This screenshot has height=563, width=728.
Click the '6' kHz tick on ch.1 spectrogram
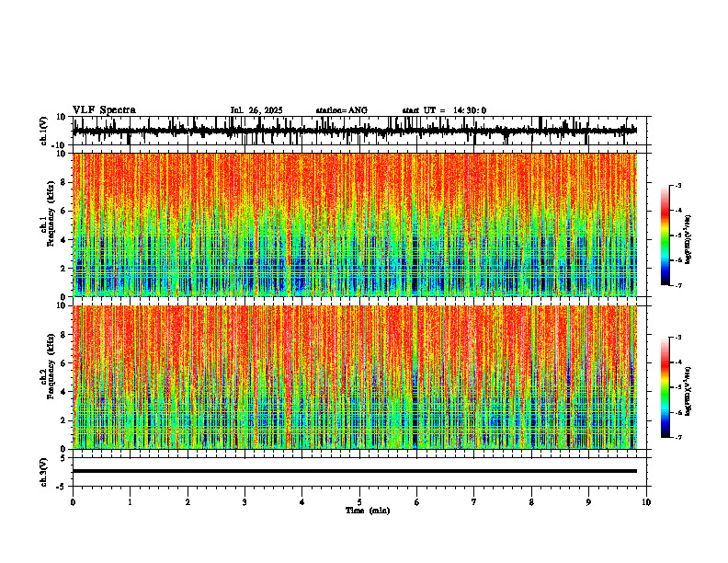coord(63,211)
